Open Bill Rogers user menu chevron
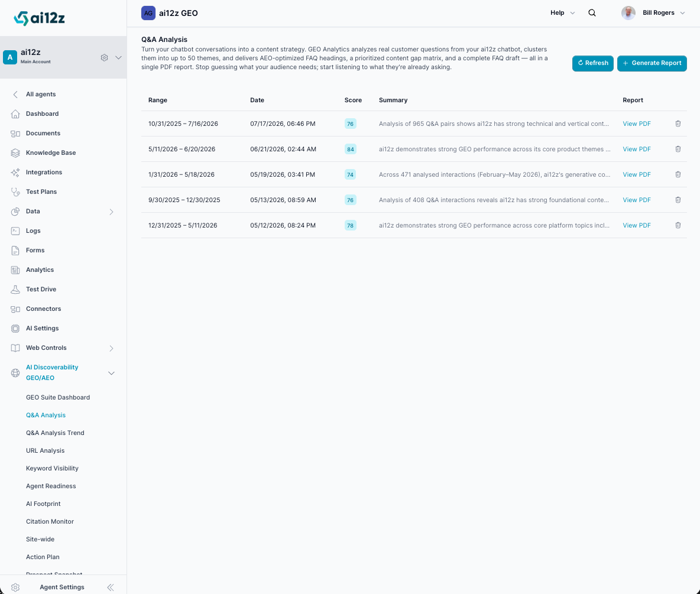Viewport: 700px width, 594px height. click(x=682, y=13)
